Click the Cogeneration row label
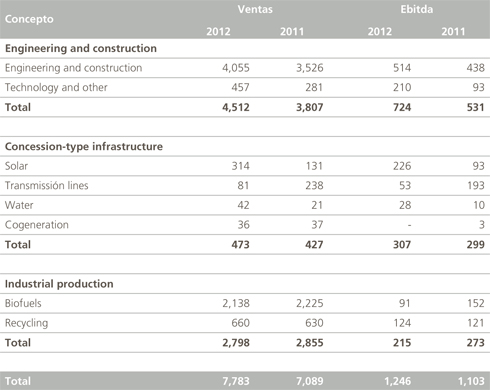This screenshot has height=390, width=490. click(37, 225)
